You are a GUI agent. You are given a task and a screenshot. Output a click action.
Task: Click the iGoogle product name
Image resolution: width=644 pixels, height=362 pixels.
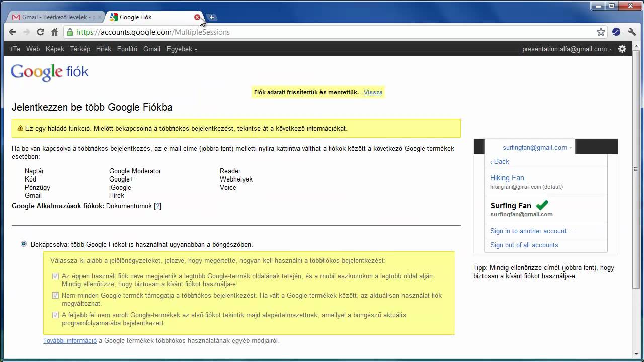[x=120, y=188]
